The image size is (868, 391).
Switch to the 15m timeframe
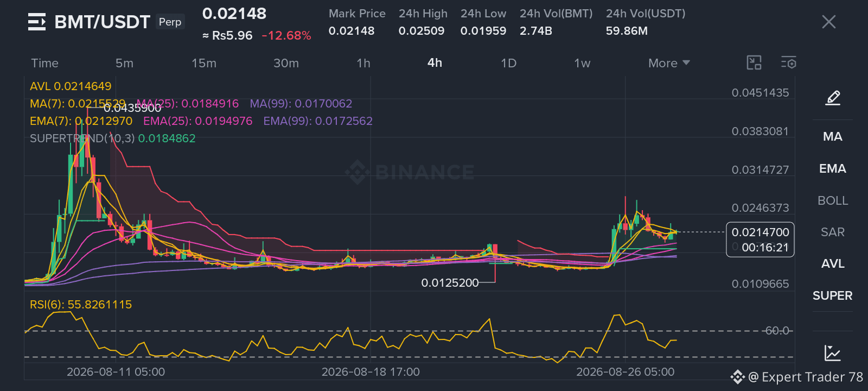tap(204, 63)
